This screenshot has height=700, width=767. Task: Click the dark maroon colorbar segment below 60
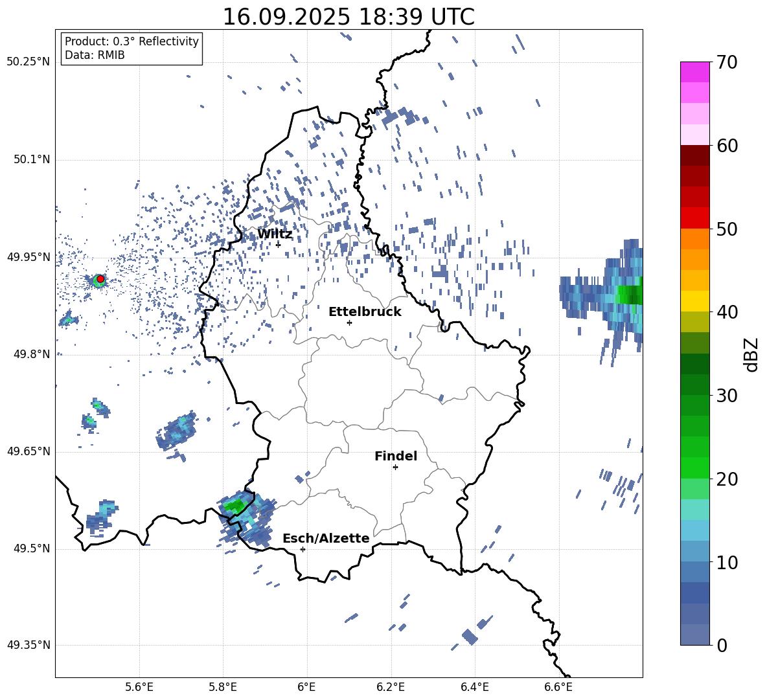pos(694,155)
